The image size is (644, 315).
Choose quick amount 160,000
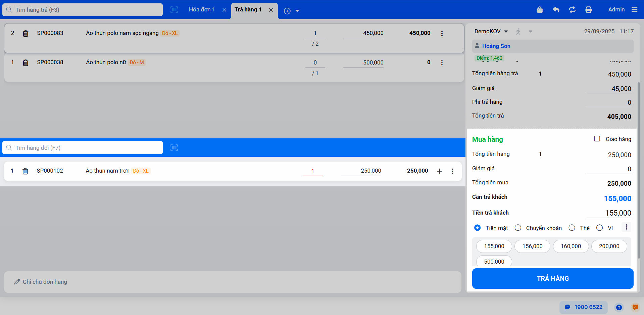pyautogui.click(x=571, y=246)
